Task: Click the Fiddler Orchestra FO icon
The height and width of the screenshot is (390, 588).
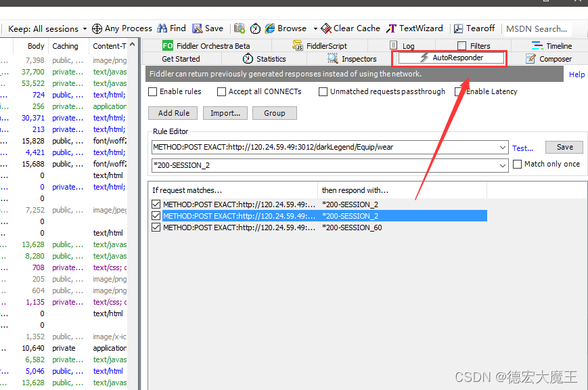Action: (168, 46)
